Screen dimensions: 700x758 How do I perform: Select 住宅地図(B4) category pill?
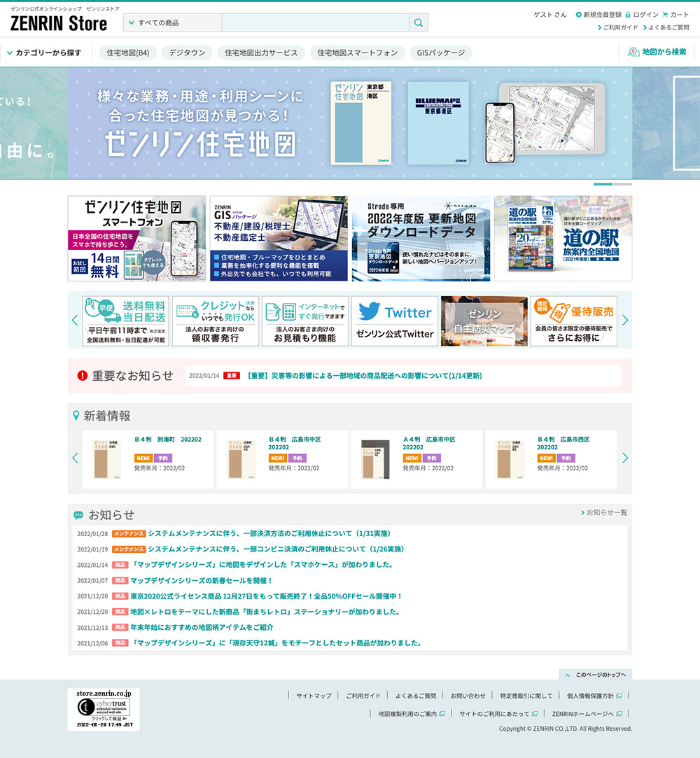point(127,52)
